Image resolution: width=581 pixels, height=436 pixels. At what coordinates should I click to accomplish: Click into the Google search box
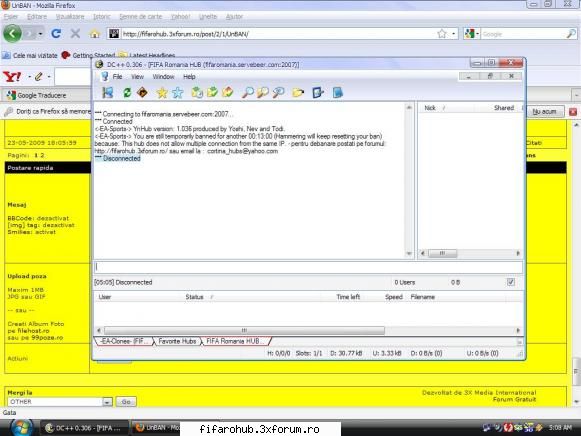[523, 34]
